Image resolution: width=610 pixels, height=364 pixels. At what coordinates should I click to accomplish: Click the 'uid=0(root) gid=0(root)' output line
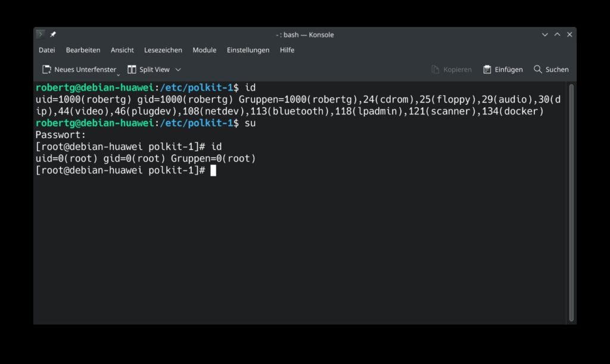pos(145,158)
